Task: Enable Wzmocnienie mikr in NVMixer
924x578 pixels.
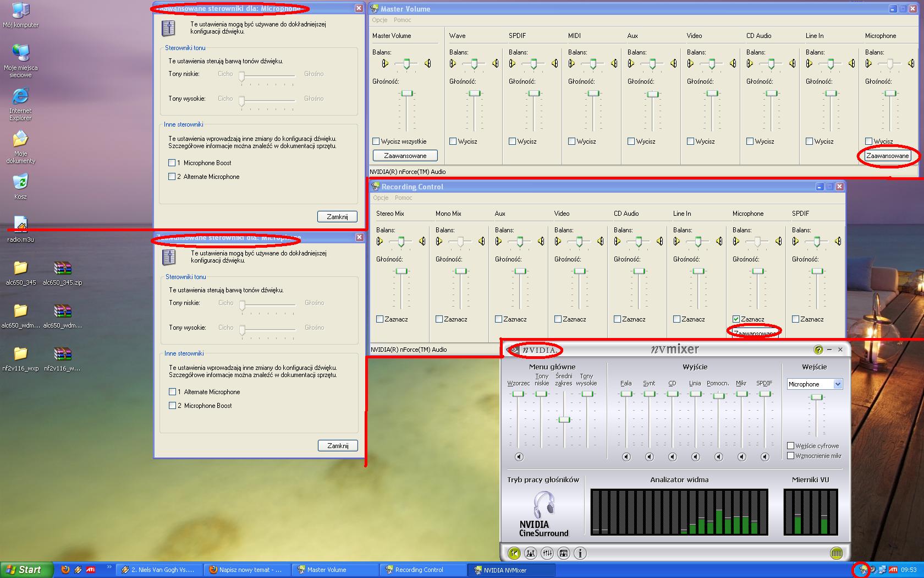Action: point(791,456)
